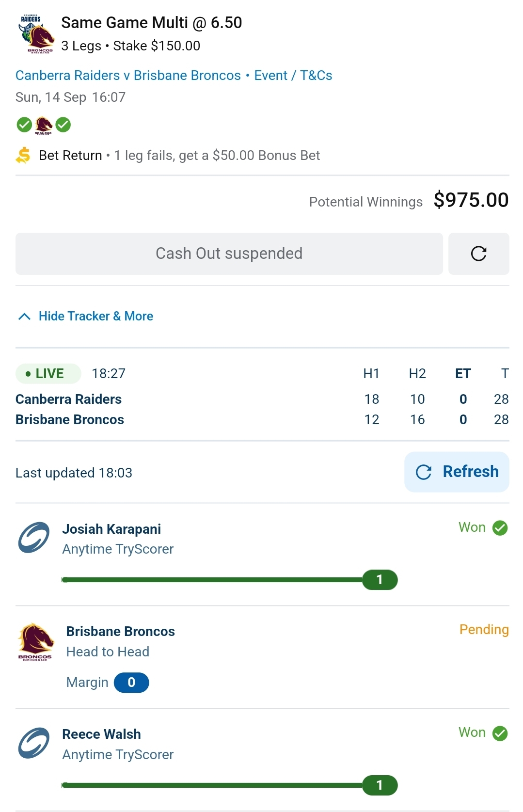The height and width of the screenshot is (812, 523).
Task: Click the Bet Return dollar icon
Action: (23, 156)
